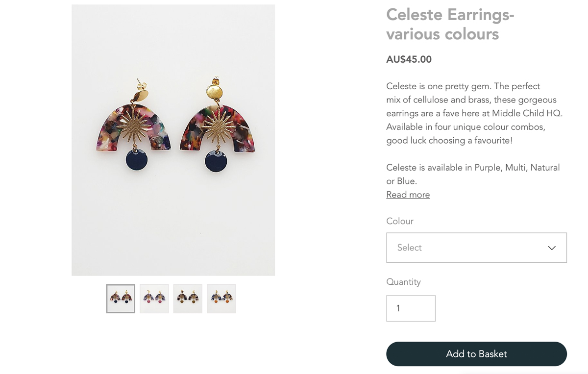Click the AU$45.00 price text

click(409, 59)
